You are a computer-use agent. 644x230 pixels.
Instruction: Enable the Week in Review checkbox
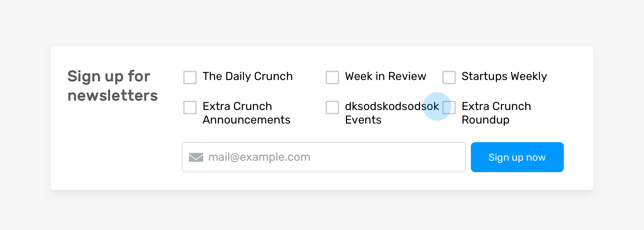click(332, 77)
